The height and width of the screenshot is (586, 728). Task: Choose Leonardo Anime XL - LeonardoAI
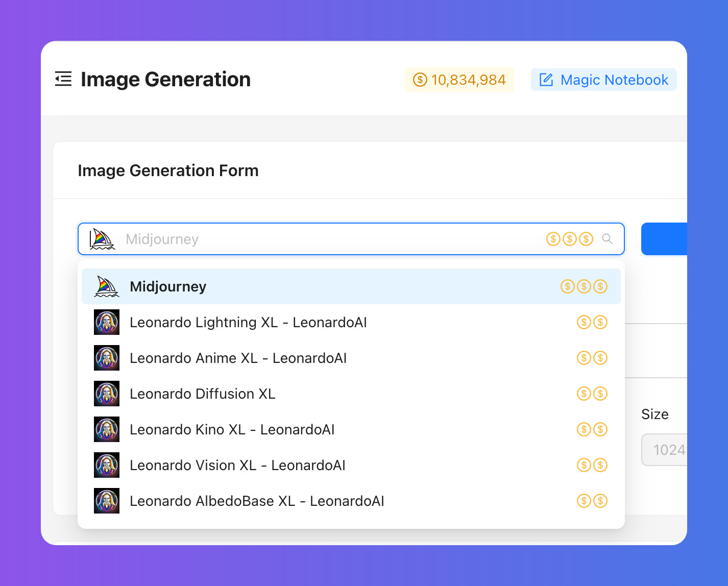351,358
